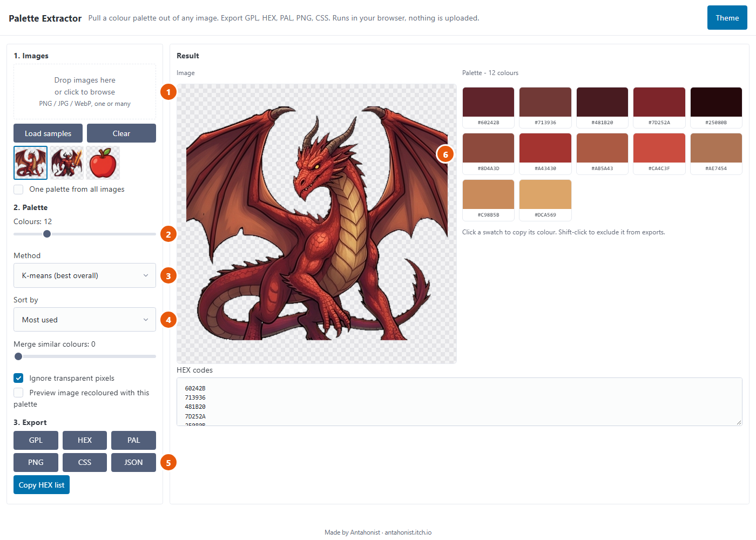
Task: Copy the #713936 colour swatch
Action: point(545,107)
